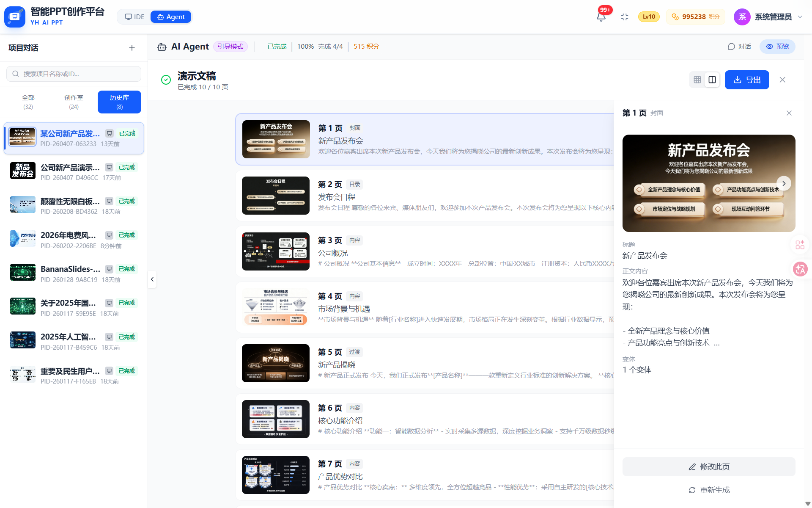
Task: Click chat icon on 2025年人工智 project
Action: [x=109, y=337]
